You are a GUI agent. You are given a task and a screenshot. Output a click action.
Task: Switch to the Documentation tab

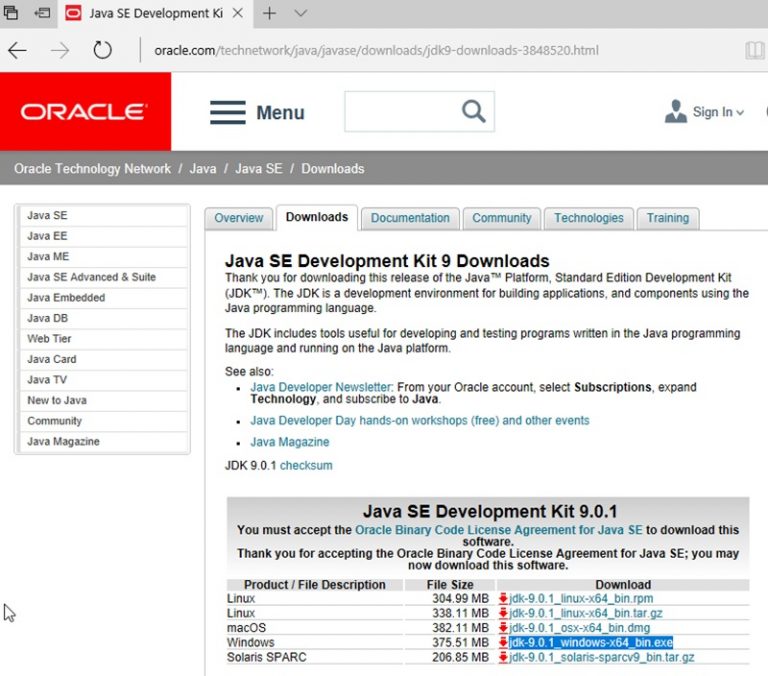point(410,218)
